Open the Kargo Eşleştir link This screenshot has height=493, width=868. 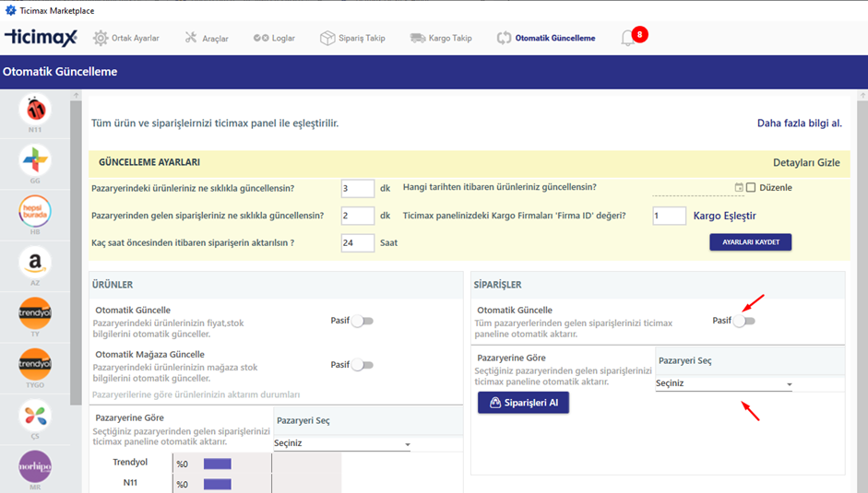725,216
